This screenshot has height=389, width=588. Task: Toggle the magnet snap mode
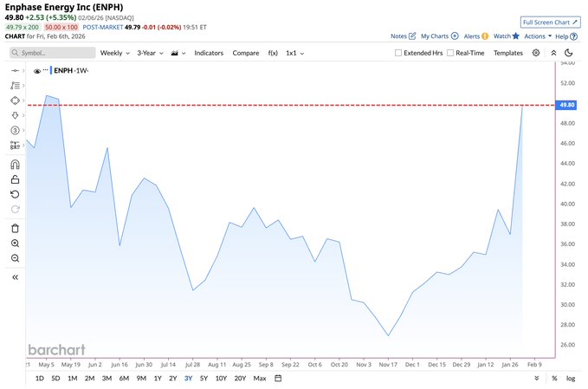click(x=15, y=165)
